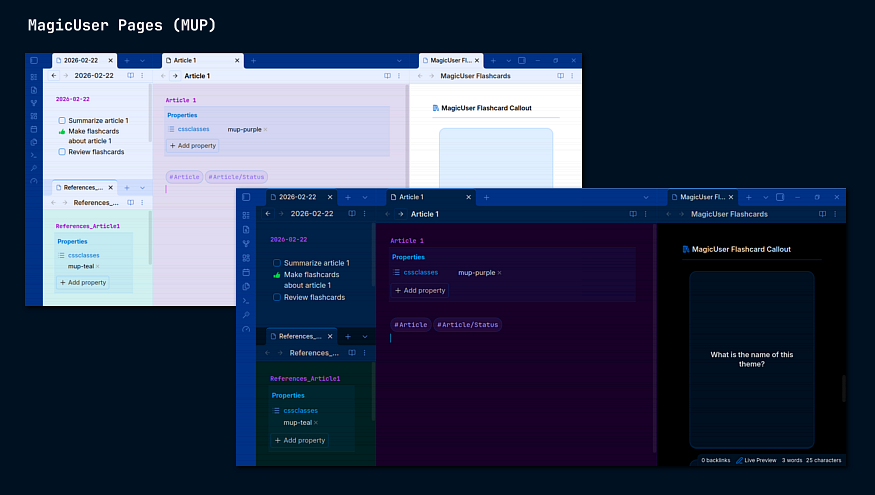Switch to dark window 2026-02-22 tab
The width and height of the screenshot is (875, 495).
[x=301, y=197]
